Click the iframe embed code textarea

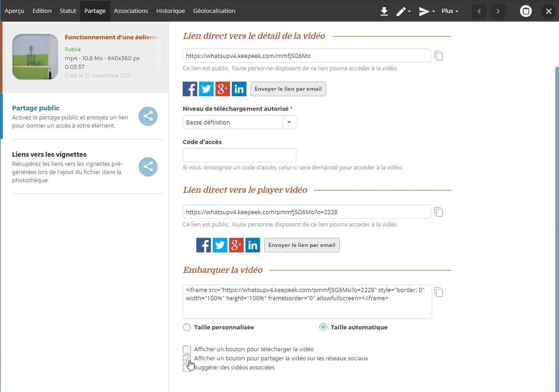coord(307,302)
